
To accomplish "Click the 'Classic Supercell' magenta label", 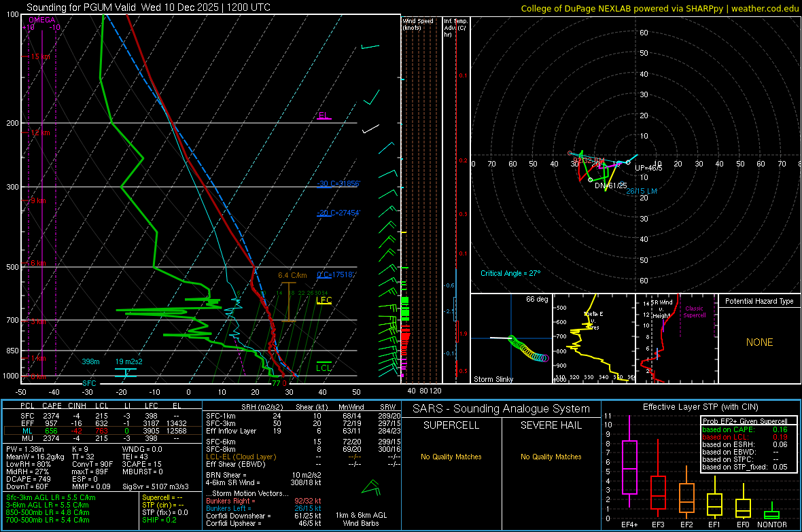I will tap(694, 312).
